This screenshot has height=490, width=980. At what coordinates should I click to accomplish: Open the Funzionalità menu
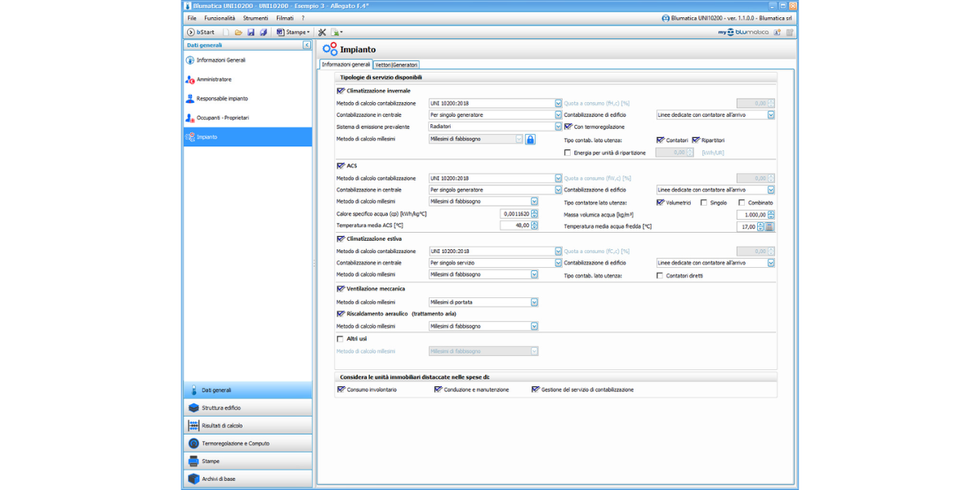click(220, 18)
